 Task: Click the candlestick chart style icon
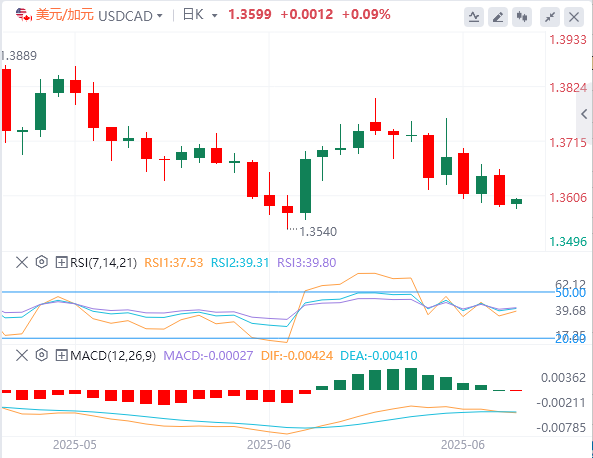522,17
